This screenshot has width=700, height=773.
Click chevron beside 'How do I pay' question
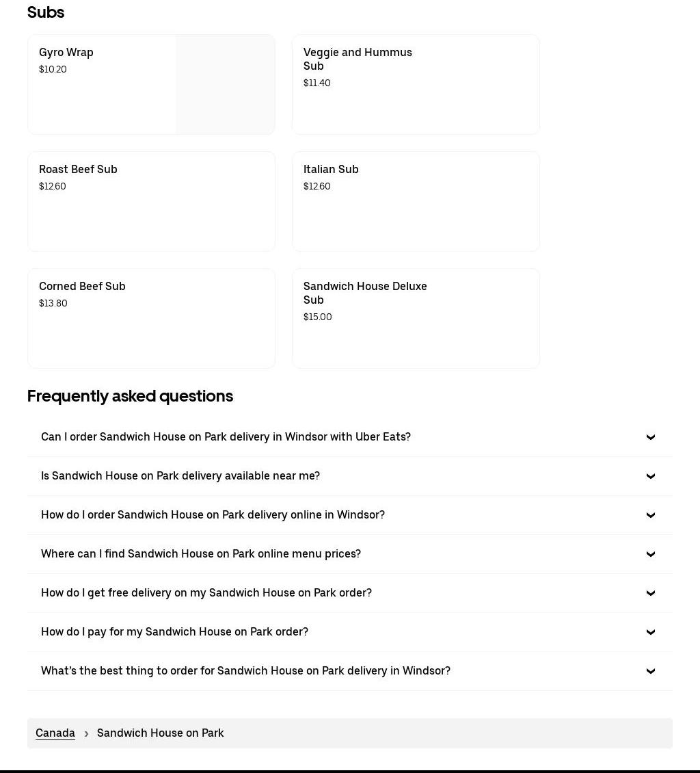651,632
